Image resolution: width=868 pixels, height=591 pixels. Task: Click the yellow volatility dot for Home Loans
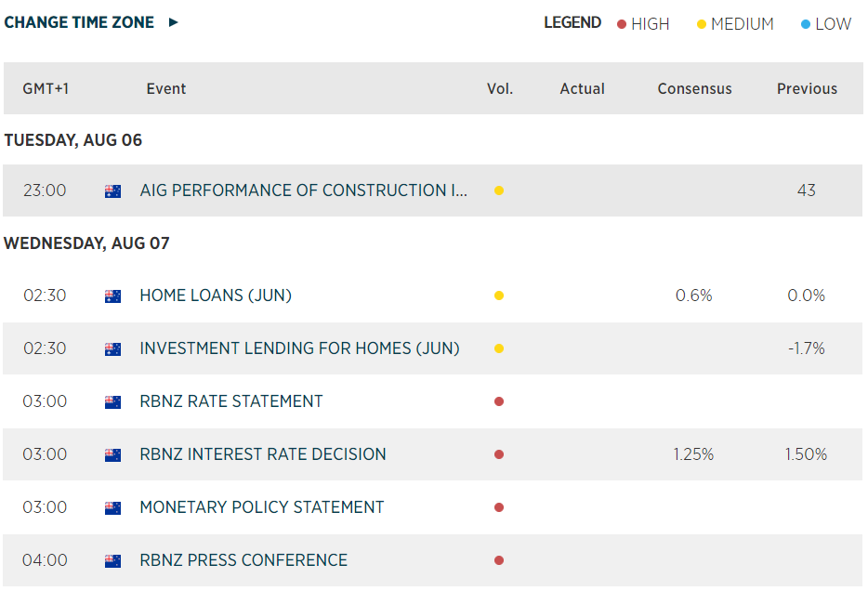[x=499, y=296]
